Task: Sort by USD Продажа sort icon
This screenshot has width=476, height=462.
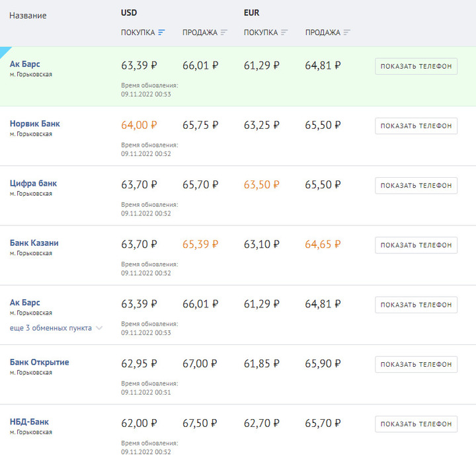Action: point(224,32)
